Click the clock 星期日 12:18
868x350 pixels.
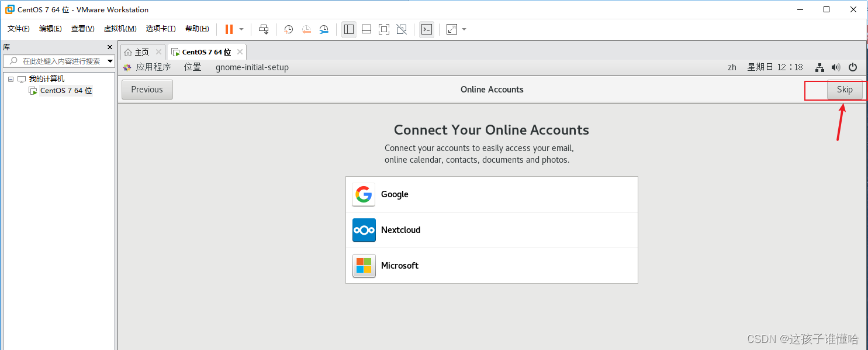tap(775, 67)
